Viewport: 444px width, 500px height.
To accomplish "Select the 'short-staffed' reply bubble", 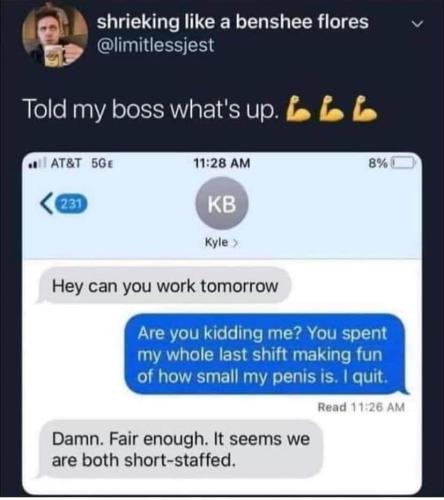I will [x=180, y=449].
